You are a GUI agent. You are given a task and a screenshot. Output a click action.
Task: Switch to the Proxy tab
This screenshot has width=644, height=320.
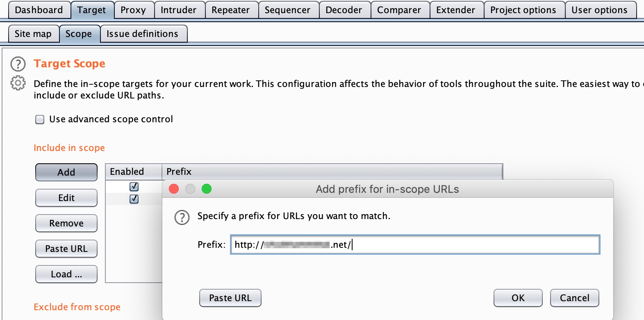pyautogui.click(x=133, y=10)
